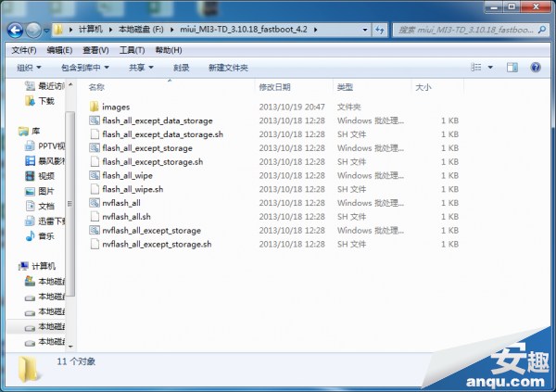Open the 包含到库中 dropdown
The height and width of the screenshot is (392, 556).
(x=84, y=68)
